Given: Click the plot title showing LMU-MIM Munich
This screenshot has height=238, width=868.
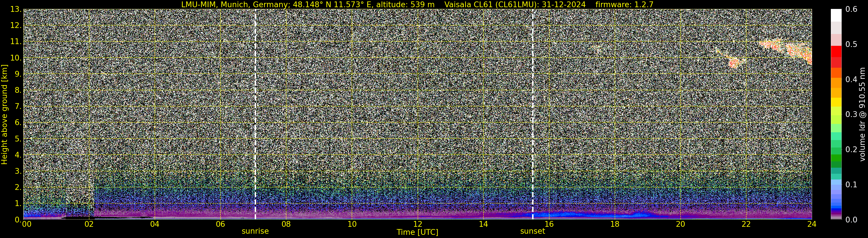Looking at the screenshot, I should 417,4.
